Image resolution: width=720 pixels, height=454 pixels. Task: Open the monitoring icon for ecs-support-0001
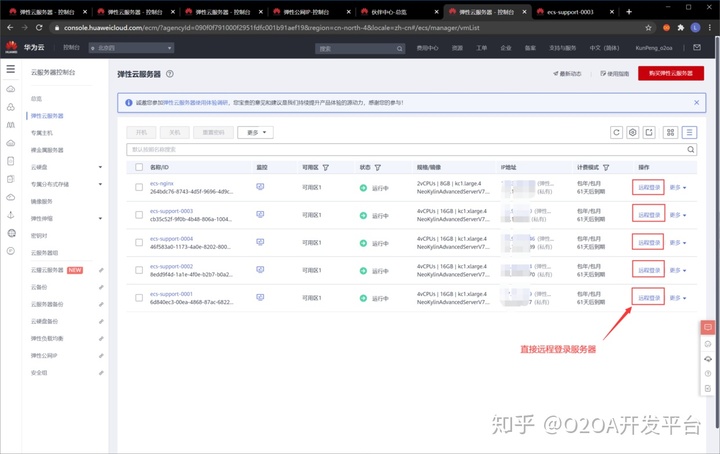pyautogui.click(x=260, y=297)
